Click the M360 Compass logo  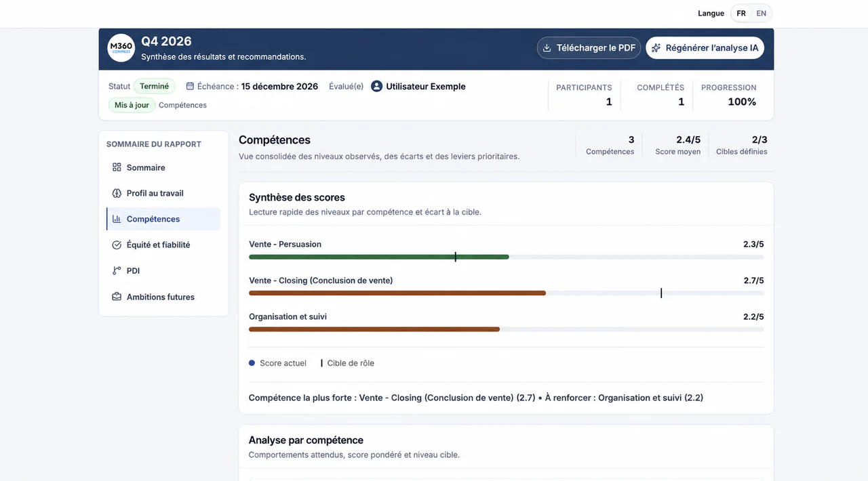(x=121, y=48)
